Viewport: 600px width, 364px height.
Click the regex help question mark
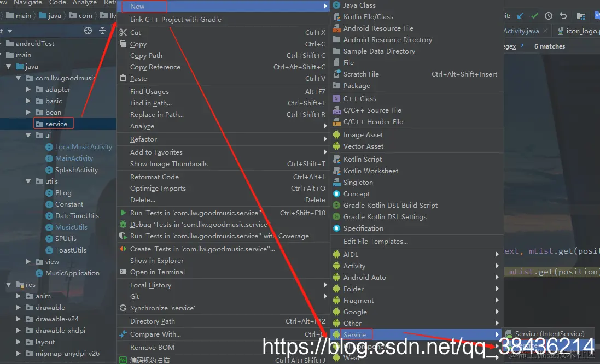pos(522,46)
